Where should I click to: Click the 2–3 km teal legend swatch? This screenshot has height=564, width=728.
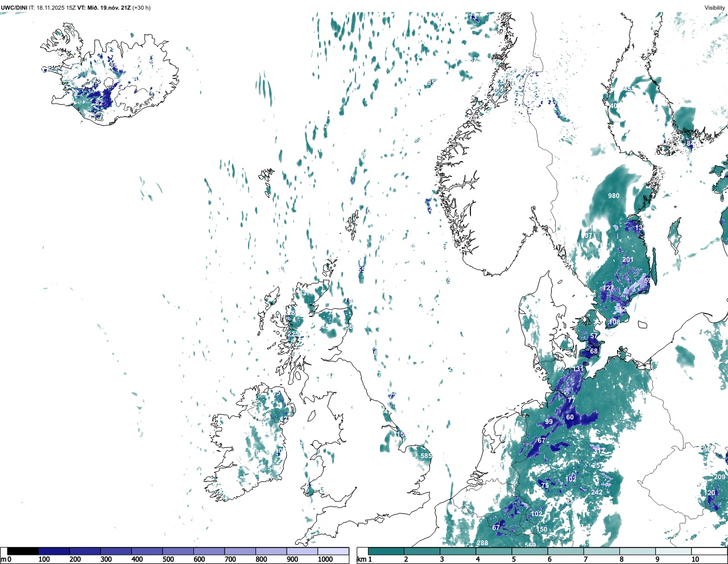[x=422, y=551]
